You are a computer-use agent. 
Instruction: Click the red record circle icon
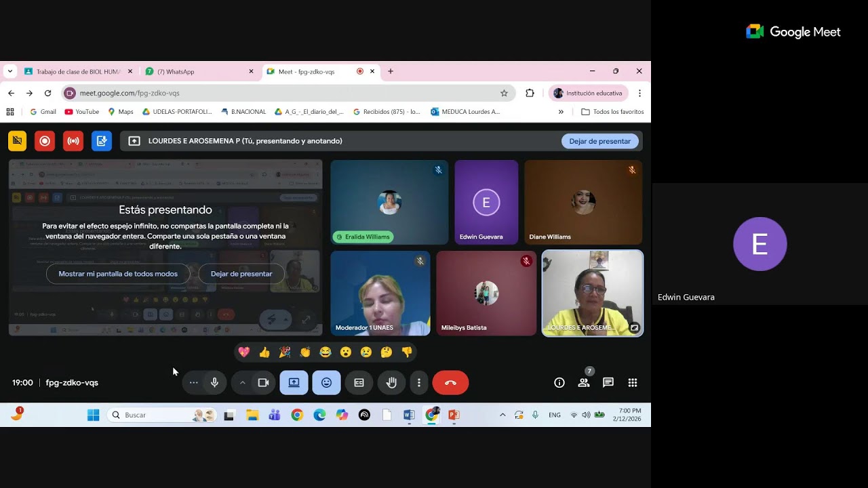[x=45, y=141]
